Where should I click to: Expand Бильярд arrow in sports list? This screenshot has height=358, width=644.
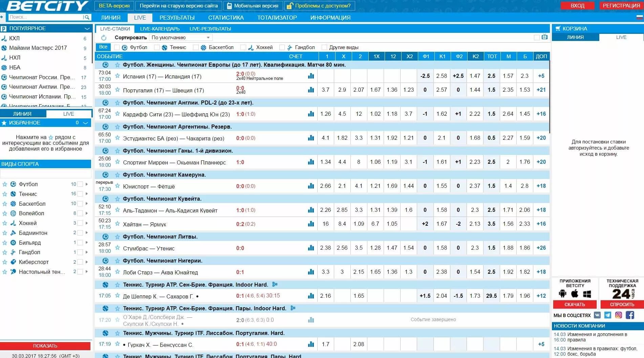[x=87, y=243]
